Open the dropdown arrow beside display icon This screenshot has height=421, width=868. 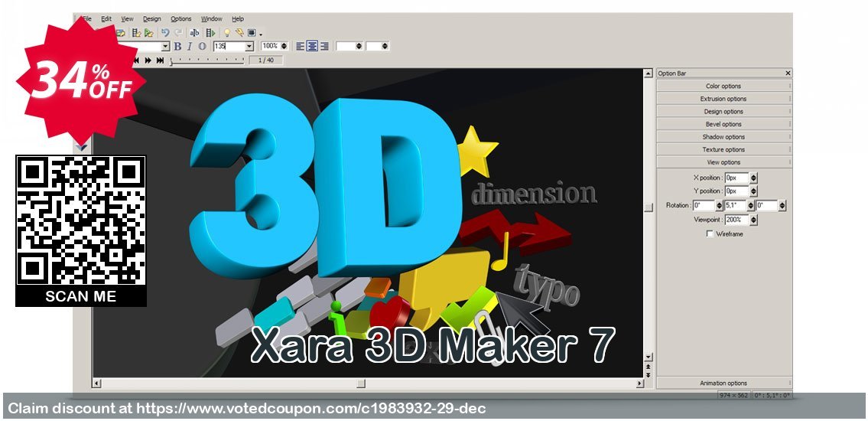point(261,35)
